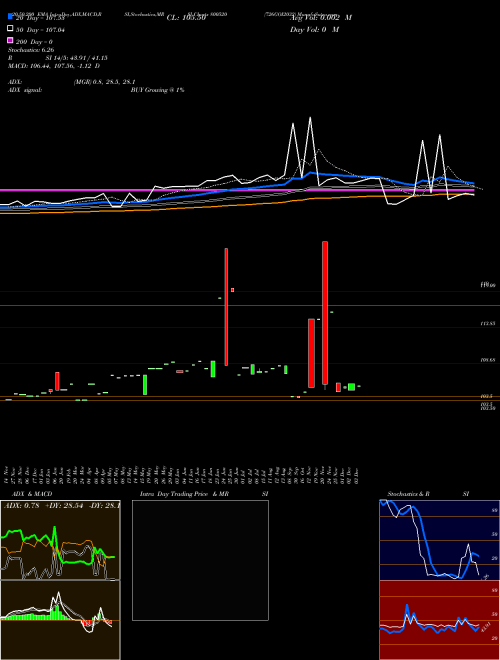Open the empty intraday trading price chart panel
This screenshot has width=500, height=660.
200,560
